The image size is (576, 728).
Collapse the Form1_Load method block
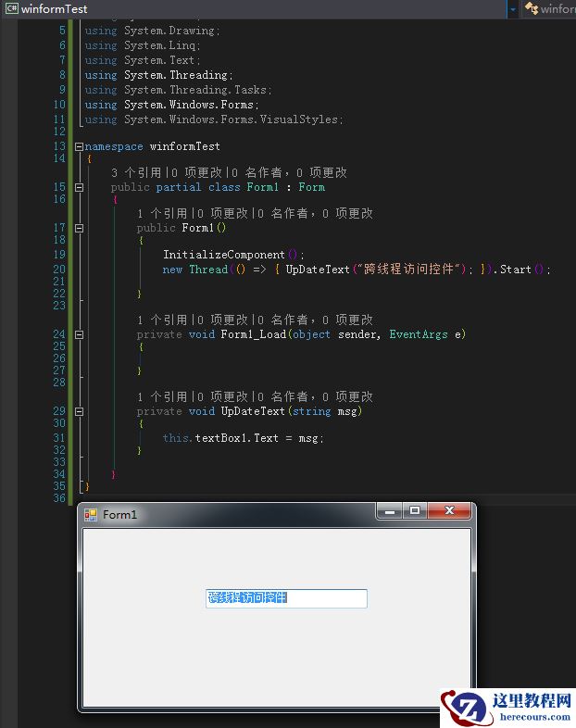[x=79, y=334]
